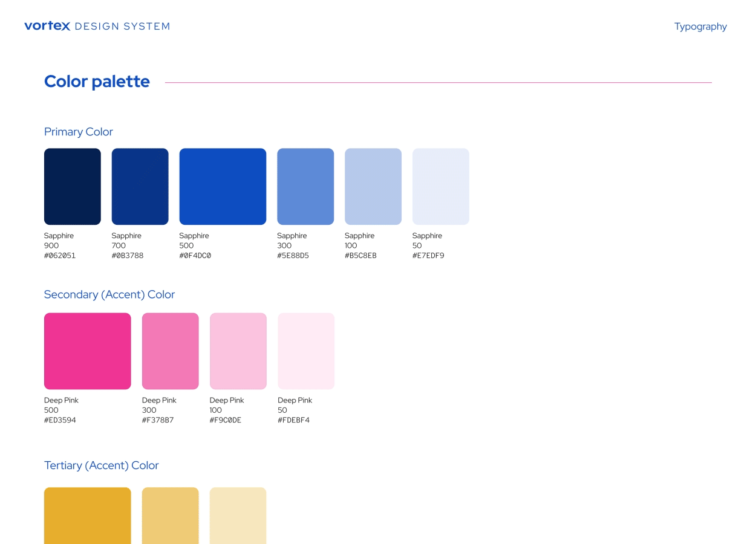Select the medium gold tertiary swatch
756x544 pixels.
(x=171, y=516)
